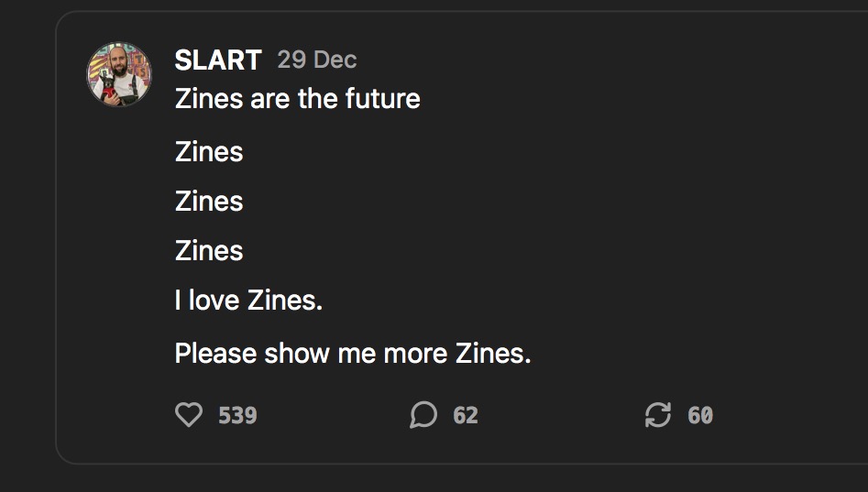868x492 pixels.
Task: Open the 29 Dec timestamp link
Action: [317, 60]
